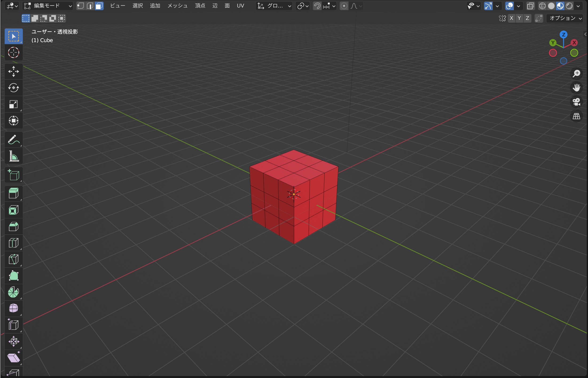Open proportional falloff dropdown
The width and height of the screenshot is (588, 378).
pos(356,6)
